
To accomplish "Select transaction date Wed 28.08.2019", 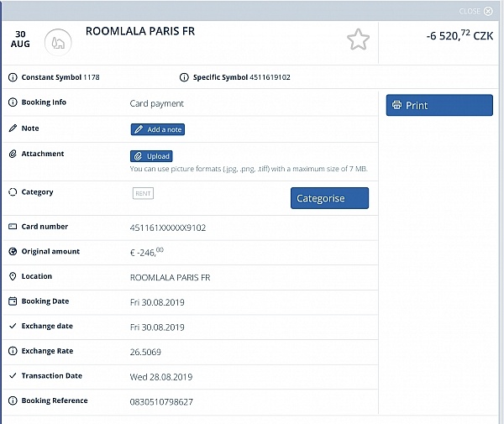I will (161, 377).
